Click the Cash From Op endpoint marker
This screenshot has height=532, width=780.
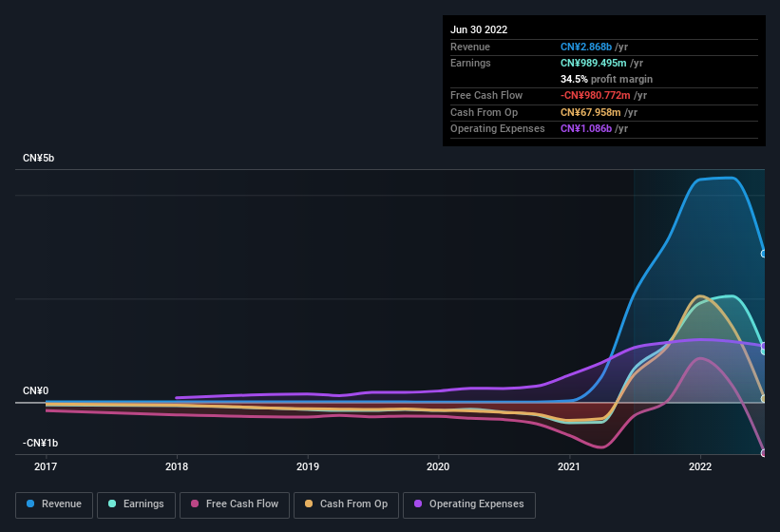coord(764,399)
